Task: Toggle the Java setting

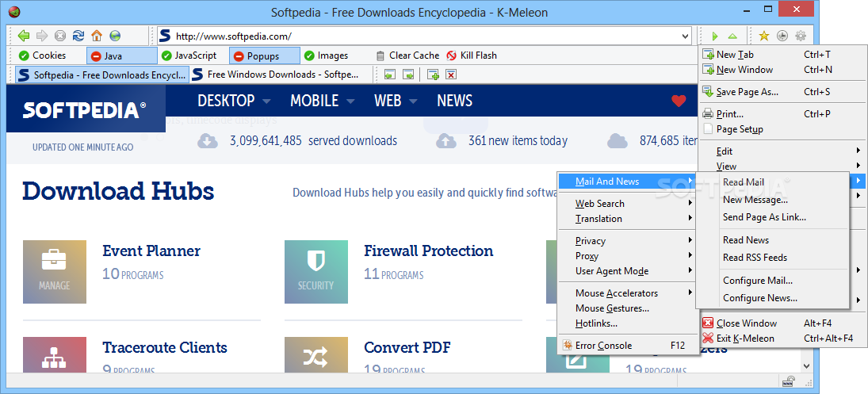Action: [122, 55]
